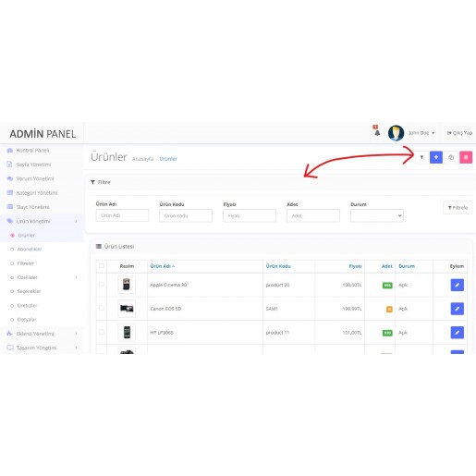This screenshot has height=476, width=476.
Task: Click the ADMİN PANEL logo text
Action: coord(43,134)
